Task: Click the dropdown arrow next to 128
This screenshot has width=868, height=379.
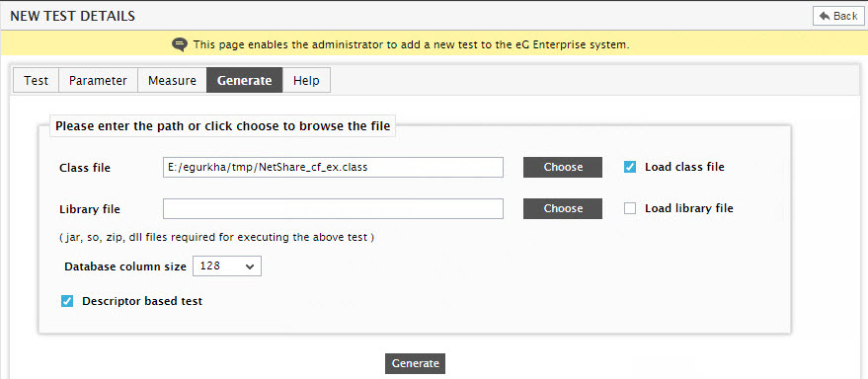Action: coord(250,266)
